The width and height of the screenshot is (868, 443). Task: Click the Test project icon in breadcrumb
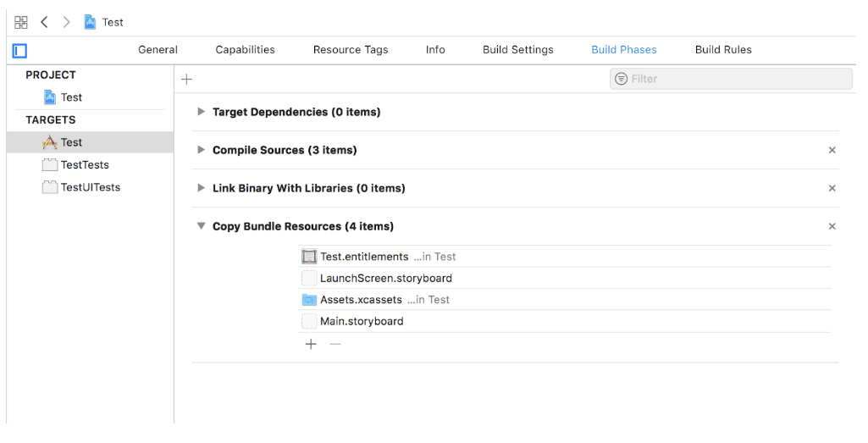point(90,22)
